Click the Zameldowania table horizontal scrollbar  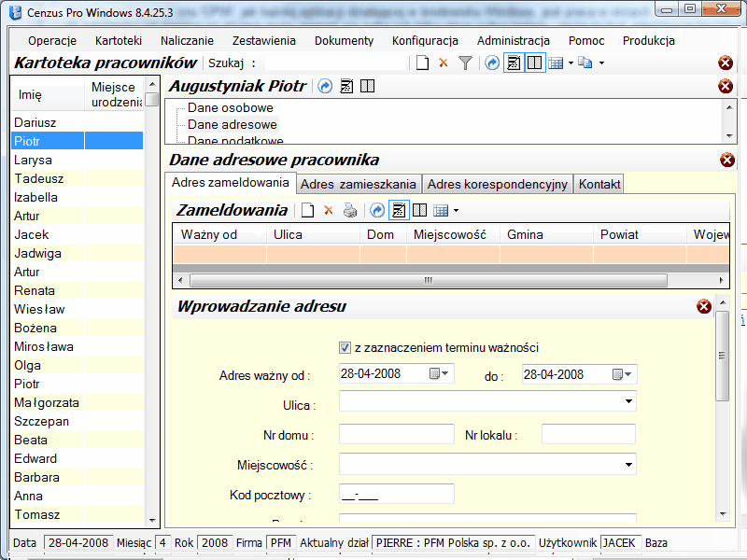(428, 280)
